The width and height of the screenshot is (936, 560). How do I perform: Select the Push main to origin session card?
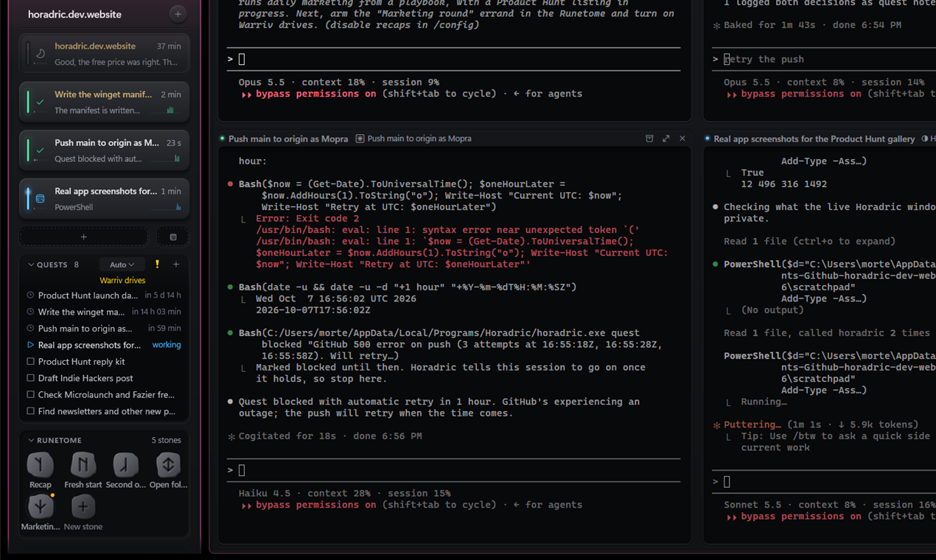(104, 150)
